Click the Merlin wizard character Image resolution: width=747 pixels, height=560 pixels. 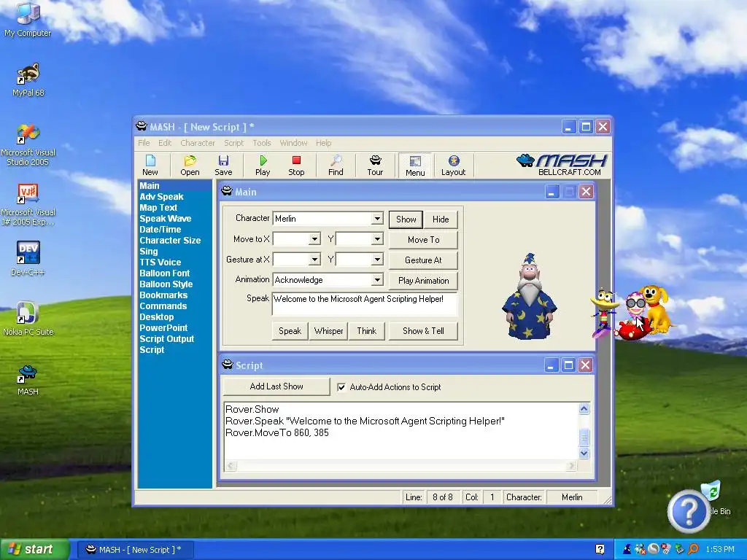pyautogui.click(x=530, y=296)
